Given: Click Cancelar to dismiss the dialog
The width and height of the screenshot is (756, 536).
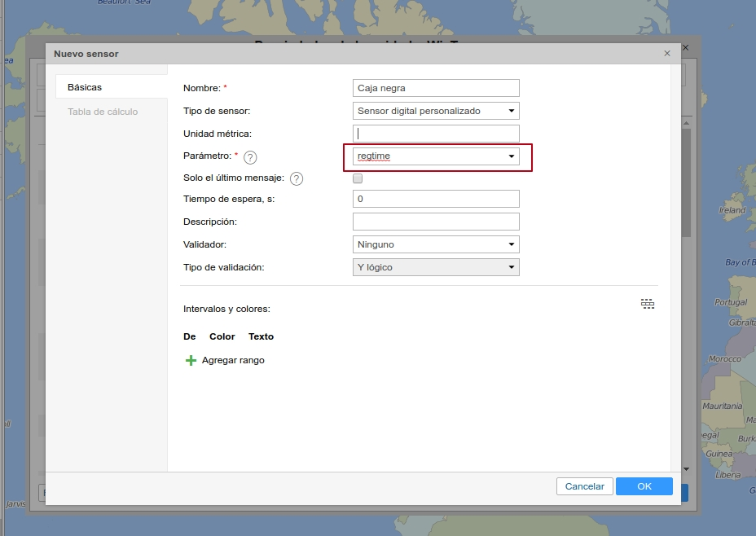Looking at the screenshot, I should pyautogui.click(x=584, y=485).
